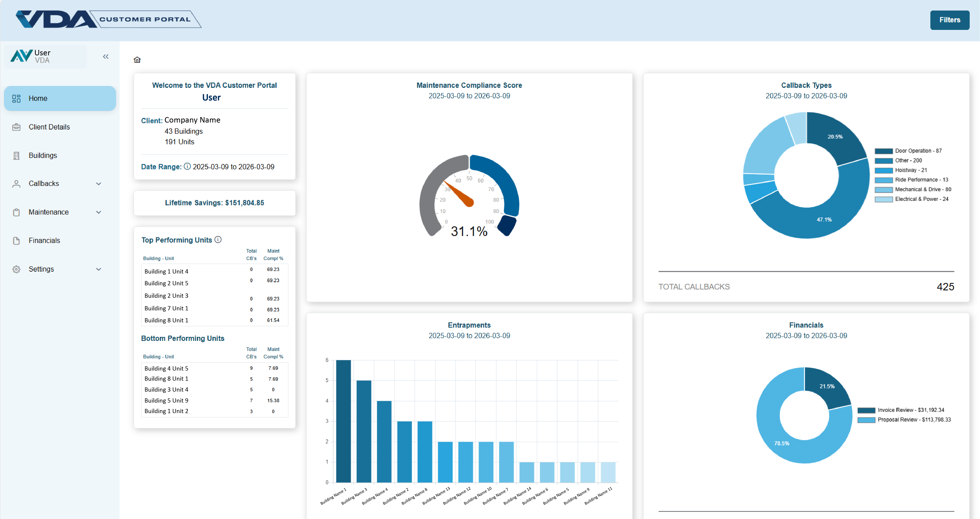Toggle Door Operation legend entry
The width and height of the screenshot is (980, 519).
(x=918, y=151)
